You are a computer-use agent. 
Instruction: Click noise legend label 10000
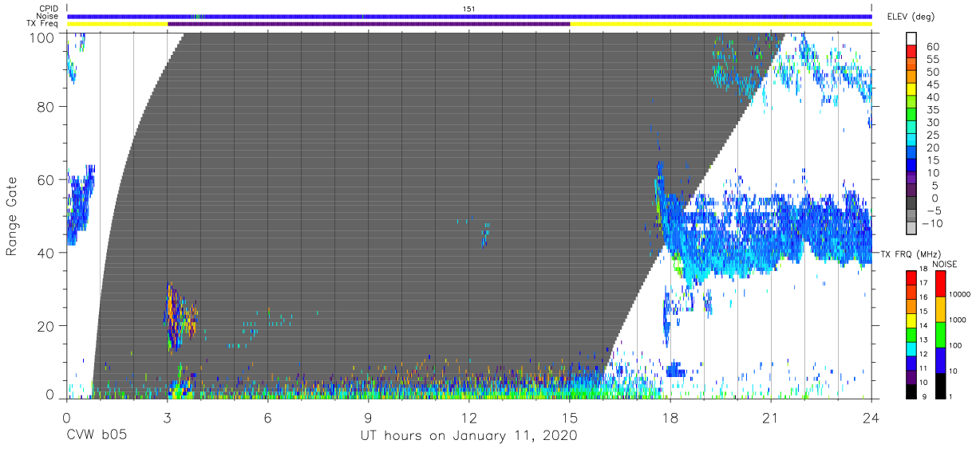[x=962, y=294]
